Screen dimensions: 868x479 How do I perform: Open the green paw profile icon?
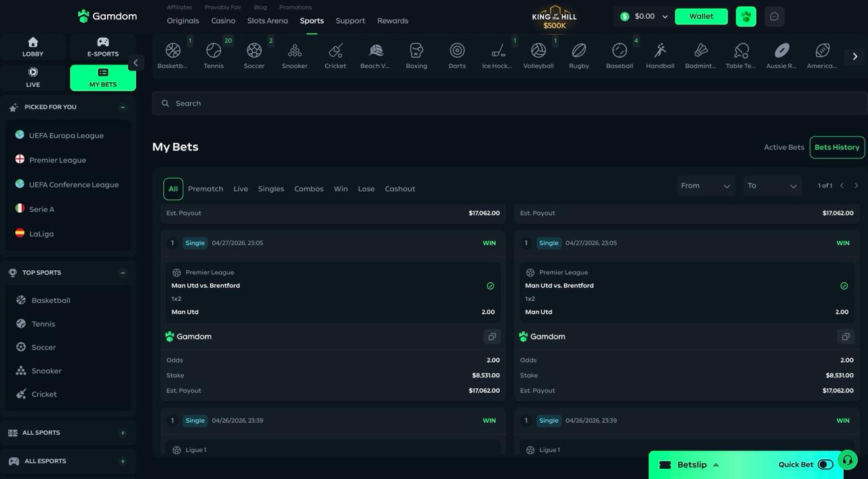pos(746,16)
